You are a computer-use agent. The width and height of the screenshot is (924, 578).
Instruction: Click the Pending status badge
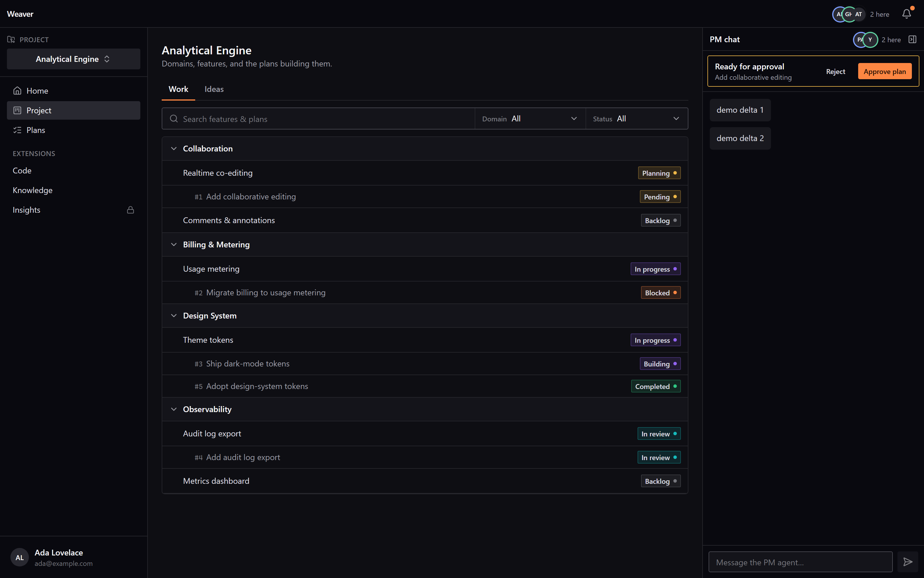[x=660, y=197]
